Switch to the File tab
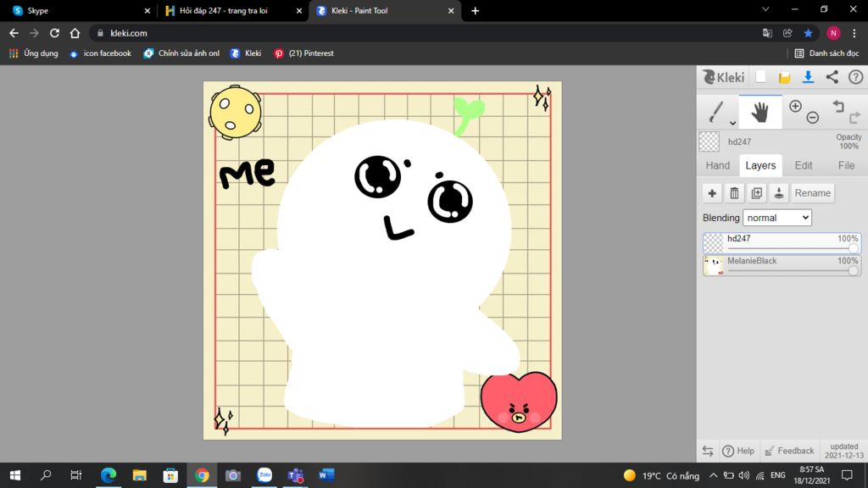 pos(846,165)
